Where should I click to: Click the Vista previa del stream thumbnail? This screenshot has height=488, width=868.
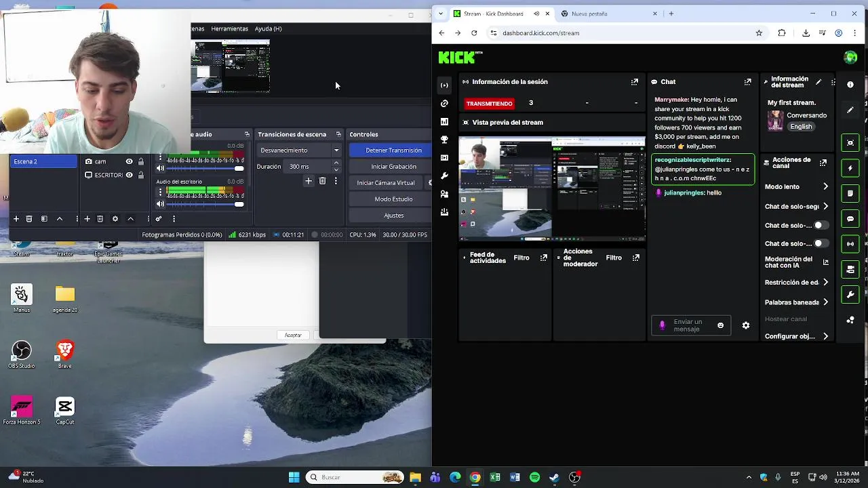click(x=552, y=189)
